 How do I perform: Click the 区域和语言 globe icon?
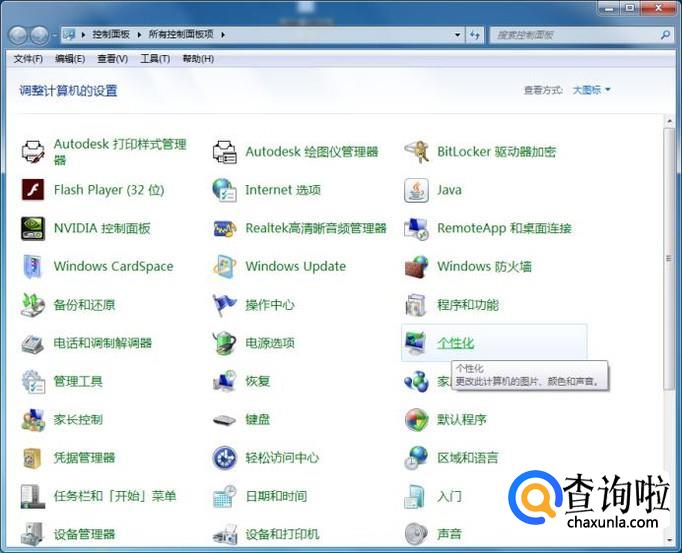click(417, 458)
